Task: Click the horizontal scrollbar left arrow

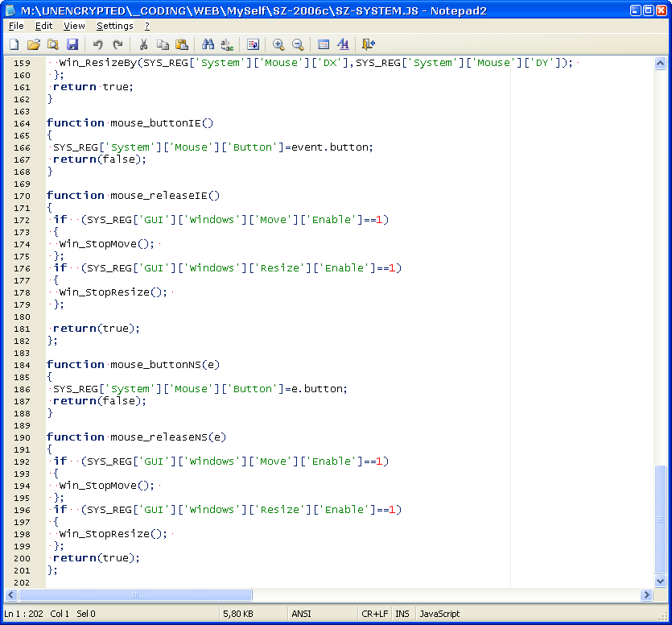Action: 11,594
